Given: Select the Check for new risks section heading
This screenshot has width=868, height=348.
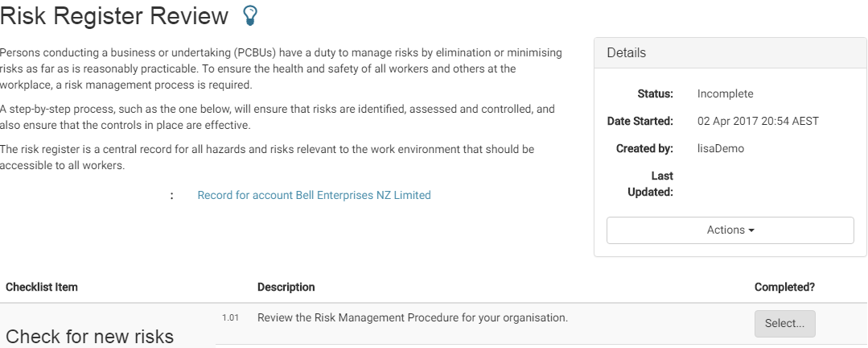Looking at the screenshot, I should (89, 336).
